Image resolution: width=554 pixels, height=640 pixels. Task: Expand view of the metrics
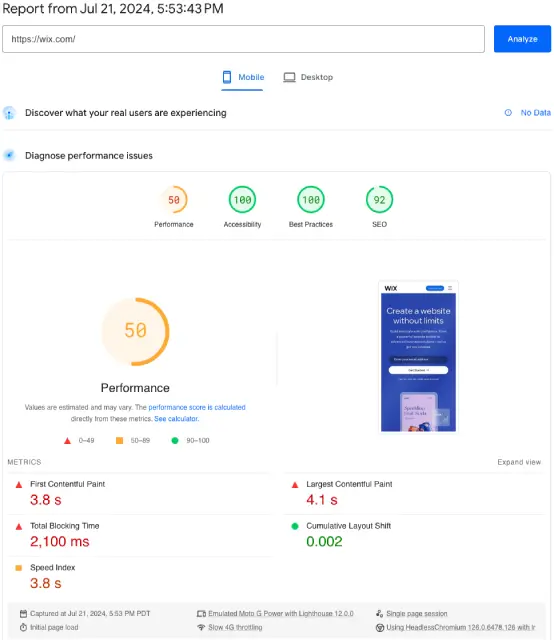click(519, 462)
